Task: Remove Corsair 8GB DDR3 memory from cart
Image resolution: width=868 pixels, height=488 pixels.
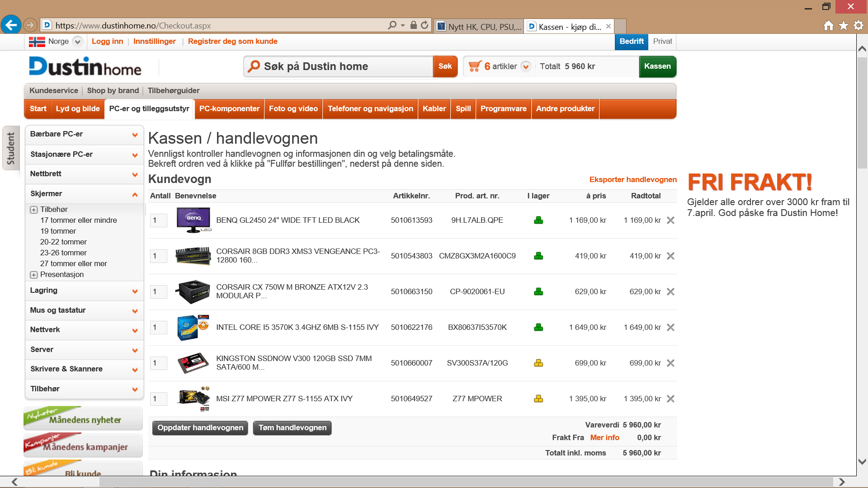Action: tap(671, 256)
